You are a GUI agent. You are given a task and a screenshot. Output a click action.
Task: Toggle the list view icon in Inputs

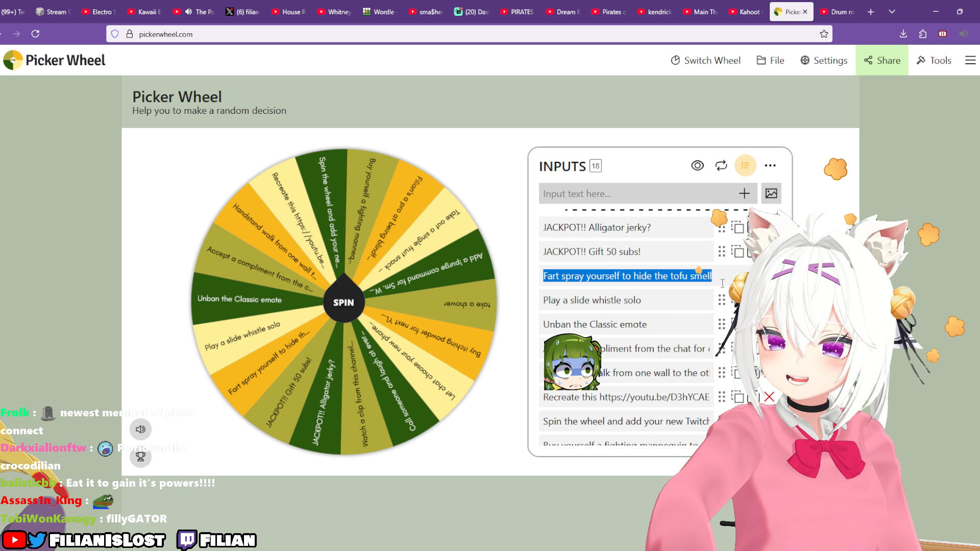click(745, 166)
